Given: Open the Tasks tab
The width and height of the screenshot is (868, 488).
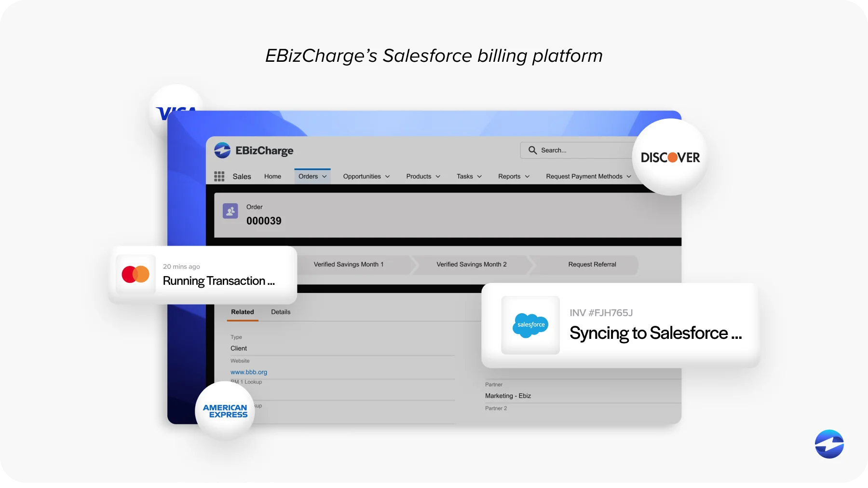Looking at the screenshot, I should tap(465, 176).
